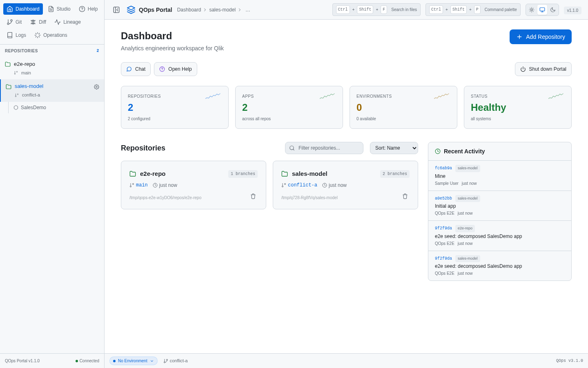Select e2e-repo in the sidebar
The height and width of the screenshot is (368, 588).
(x=52, y=68)
